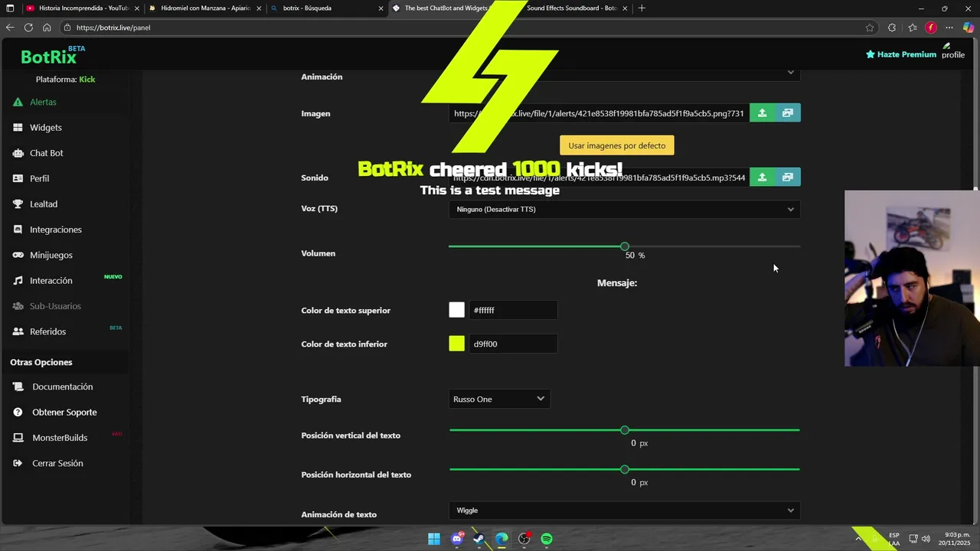This screenshot has width=980, height=551.
Task: Open the browser extensions icon
Action: pyautogui.click(x=892, y=28)
